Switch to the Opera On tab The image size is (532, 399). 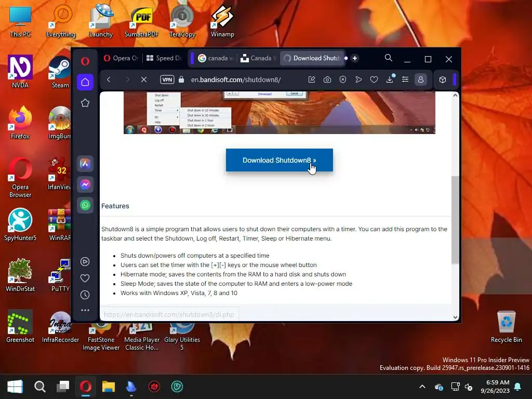tap(122, 58)
